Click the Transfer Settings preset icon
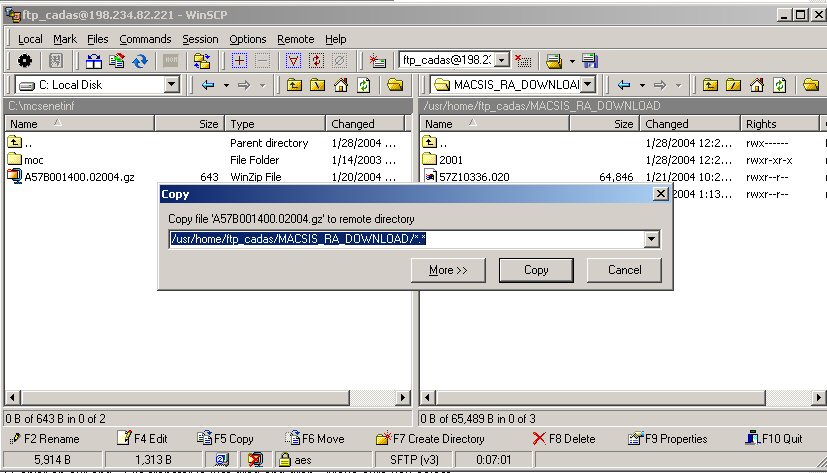This screenshot has width=827, height=473. [x=554, y=61]
